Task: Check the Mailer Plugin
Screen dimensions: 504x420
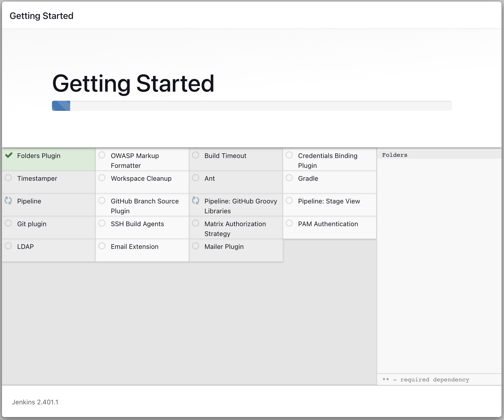Action: point(195,246)
